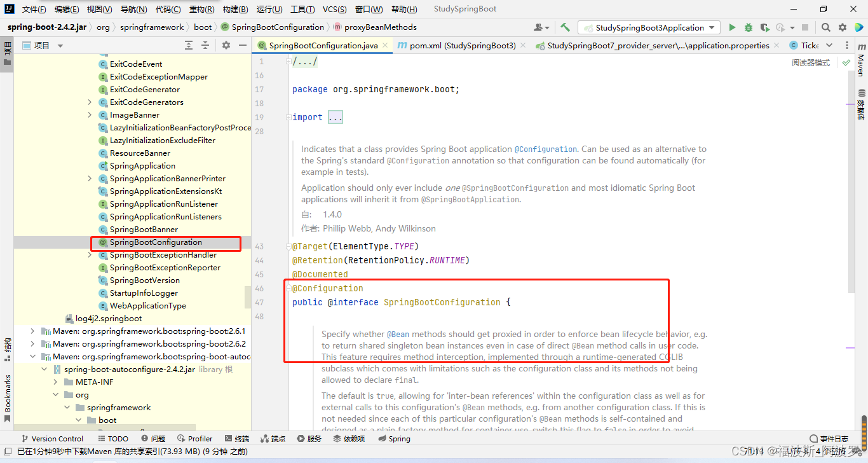The height and width of the screenshot is (463, 868).
Task: Toggle tool window bars icon in status bar
Action: [7, 452]
